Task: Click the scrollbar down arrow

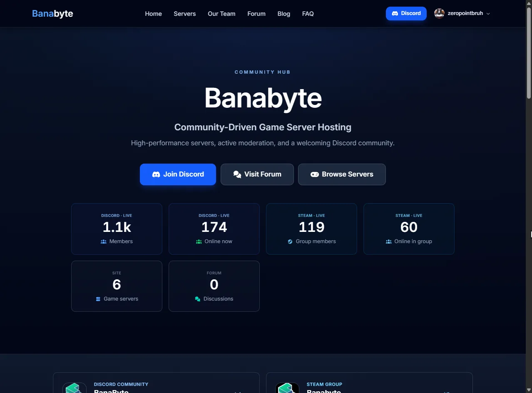Action: tap(529, 390)
